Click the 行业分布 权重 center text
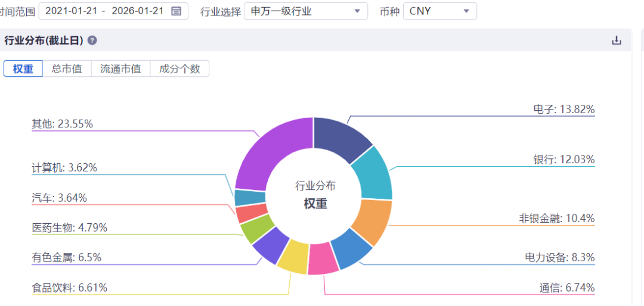This screenshot has height=306, width=644. tap(315, 195)
